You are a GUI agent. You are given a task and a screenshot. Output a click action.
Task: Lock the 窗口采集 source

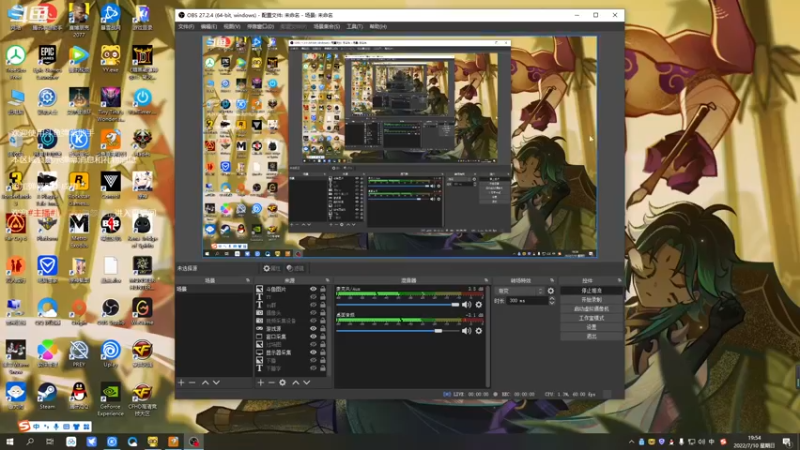coord(322,337)
